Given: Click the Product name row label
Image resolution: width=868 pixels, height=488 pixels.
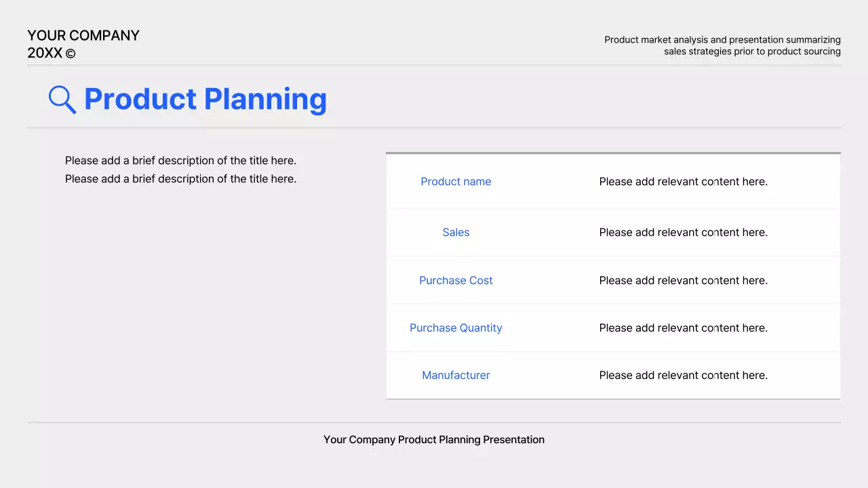Looking at the screenshot, I should 456,182.
